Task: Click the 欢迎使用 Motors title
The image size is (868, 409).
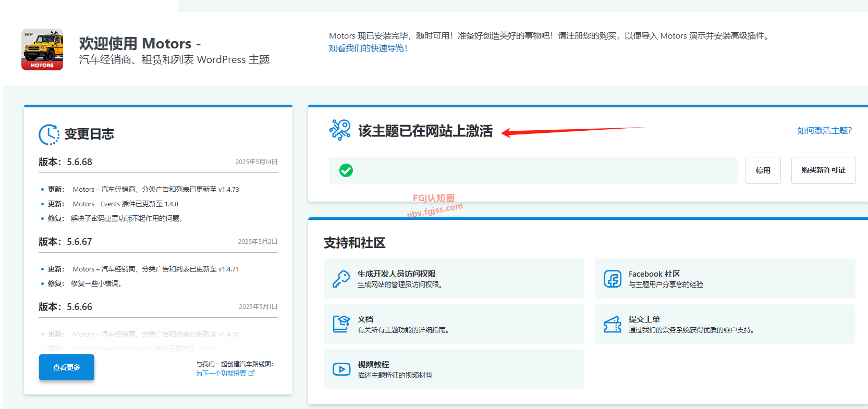Action: pyautogui.click(x=140, y=43)
